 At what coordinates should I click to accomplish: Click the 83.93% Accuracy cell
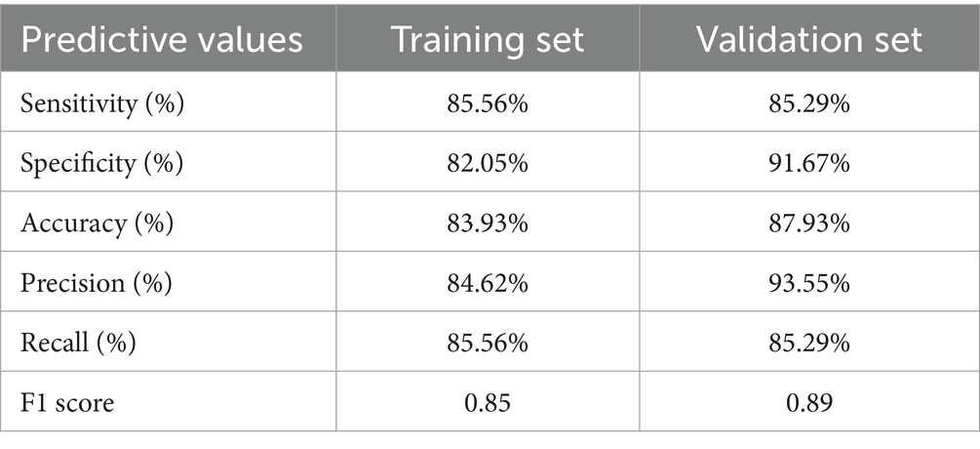488,223
